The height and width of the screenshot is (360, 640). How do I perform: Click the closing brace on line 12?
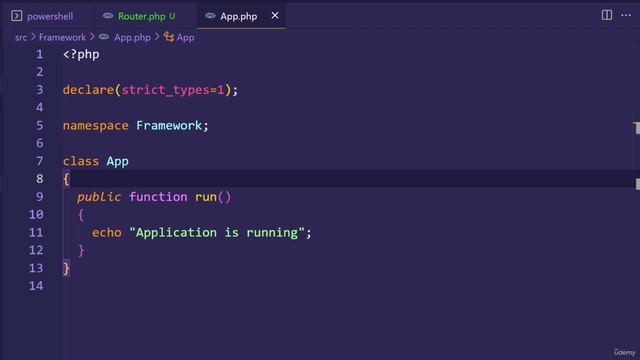point(81,250)
